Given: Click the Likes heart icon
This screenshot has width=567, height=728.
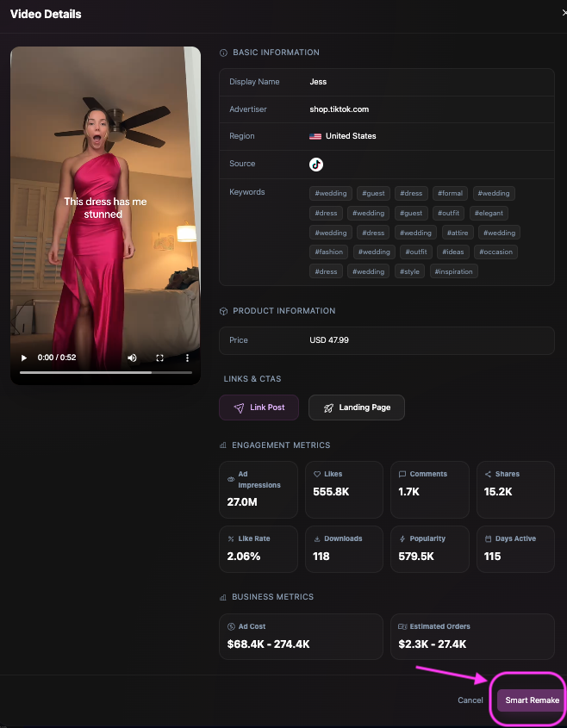Looking at the screenshot, I should pos(317,474).
